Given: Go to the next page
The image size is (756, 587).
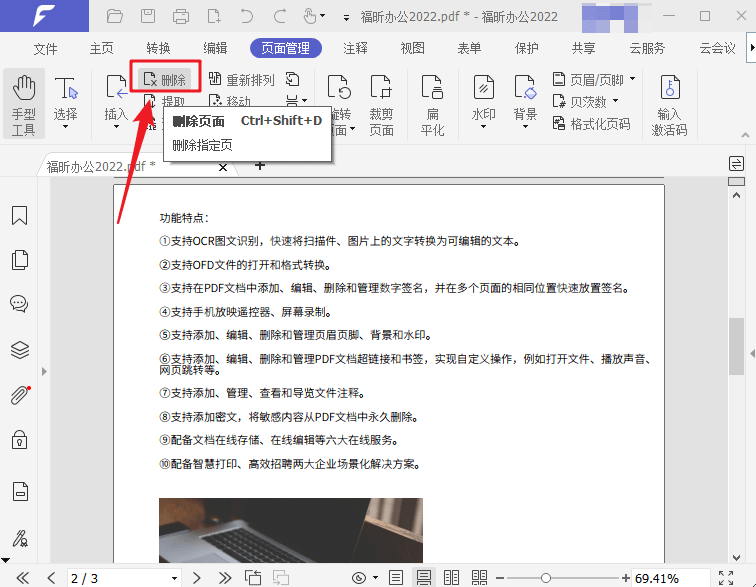Looking at the screenshot, I should [x=196, y=578].
